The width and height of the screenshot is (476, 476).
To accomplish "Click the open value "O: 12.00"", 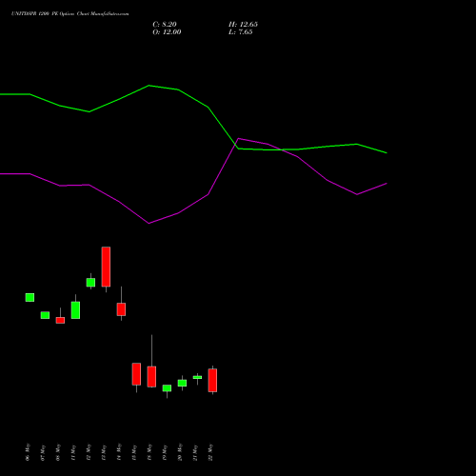I will (167, 32).
